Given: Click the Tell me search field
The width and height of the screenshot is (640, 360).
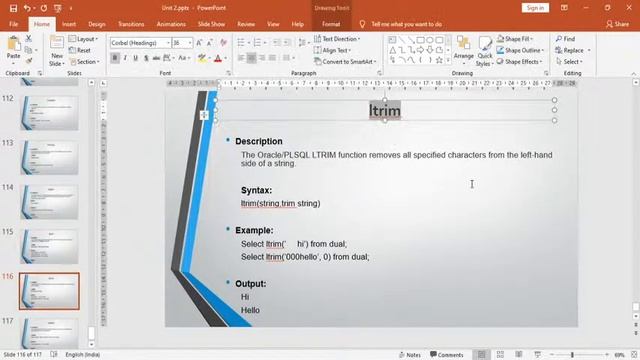Looking at the screenshot, I should (406, 24).
